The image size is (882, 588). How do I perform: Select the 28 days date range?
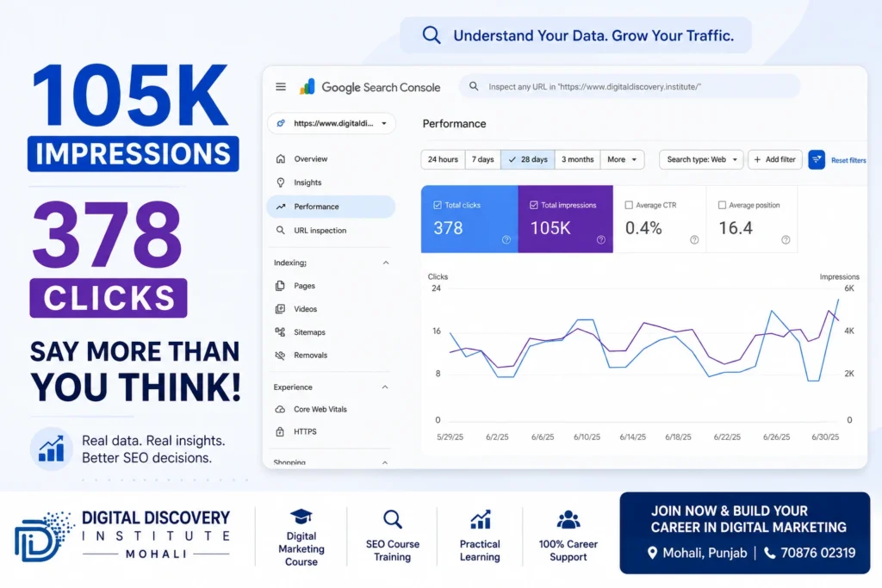[528, 159]
